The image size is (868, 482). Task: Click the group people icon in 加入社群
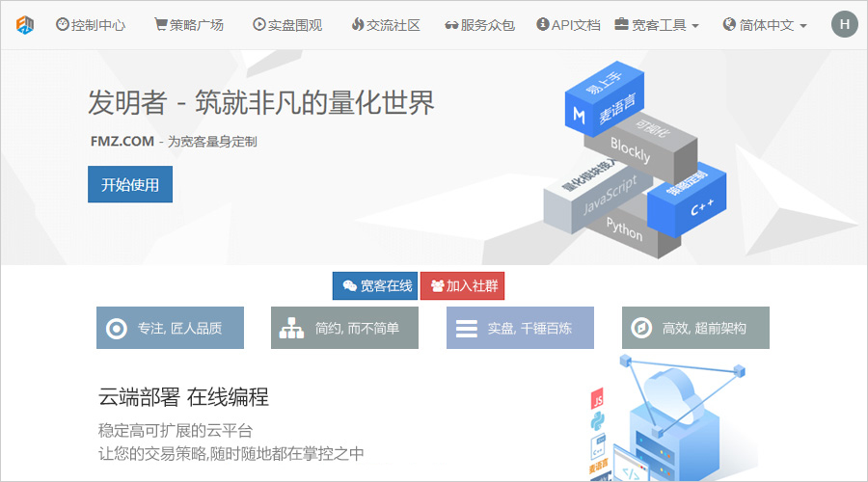tap(437, 285)
